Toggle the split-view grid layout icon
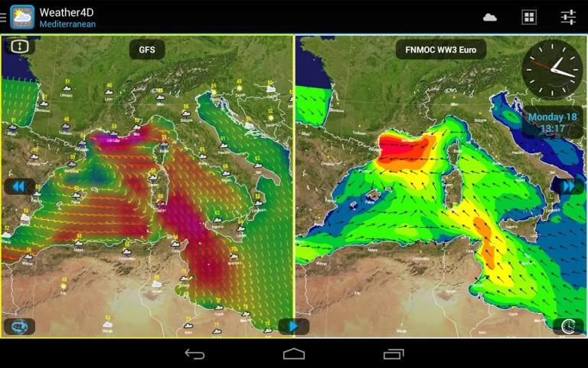 point(529,17)
